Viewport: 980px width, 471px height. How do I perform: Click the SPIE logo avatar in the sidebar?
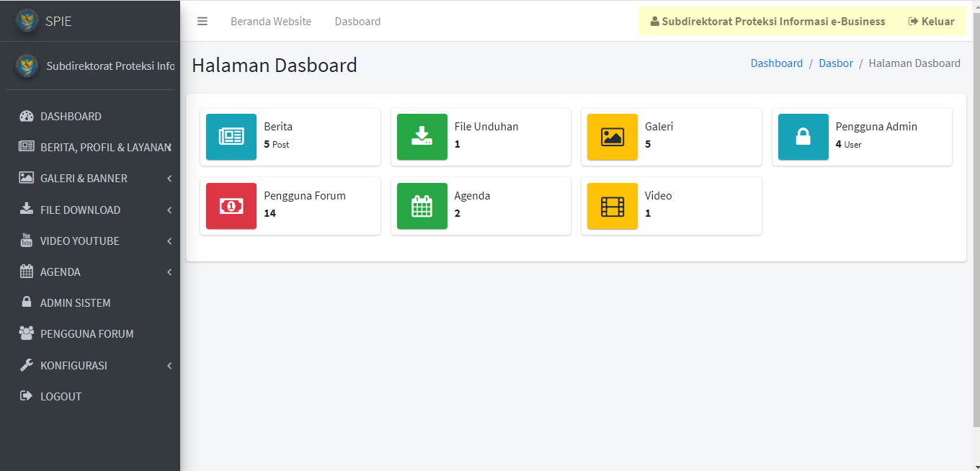(27, 21)
